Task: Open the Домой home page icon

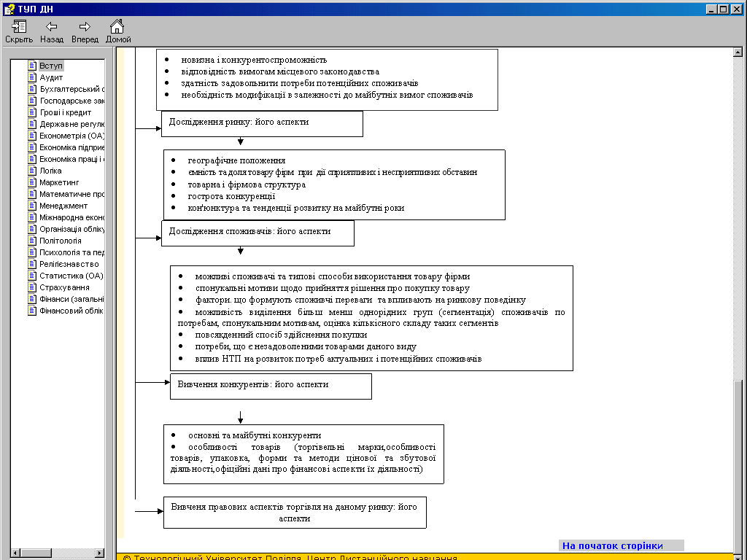Action: coord(117,26)
